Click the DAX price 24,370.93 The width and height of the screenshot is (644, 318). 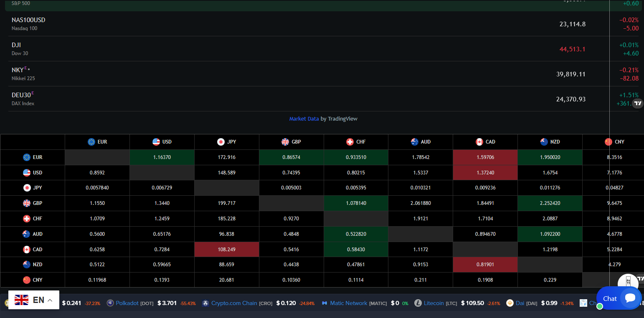pyautogui.click(x=570, y=99)
